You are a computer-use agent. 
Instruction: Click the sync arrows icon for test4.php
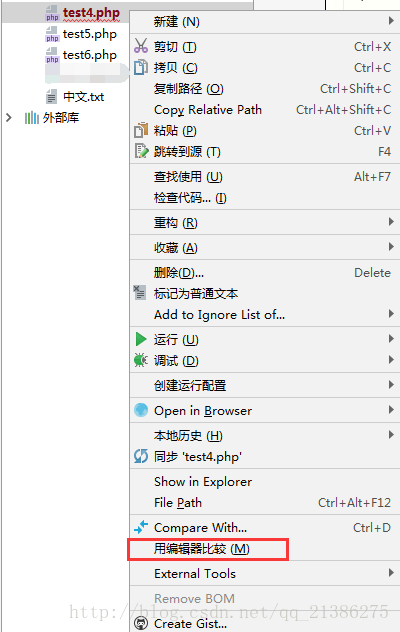pos(141,456)
